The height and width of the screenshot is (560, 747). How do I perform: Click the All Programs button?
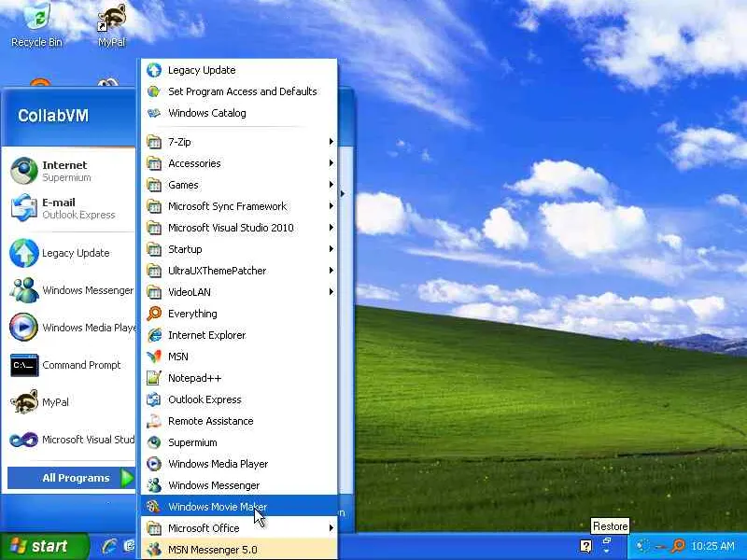click(72, 478)
